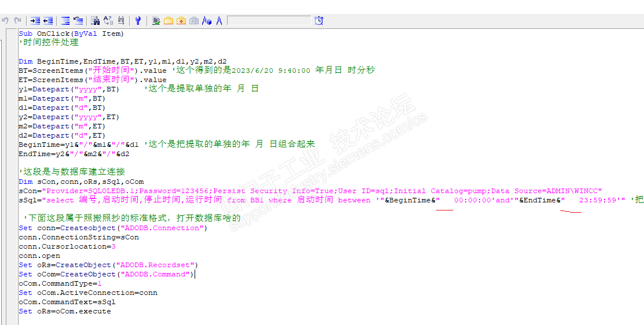Open the Replace A-to-B icon

108,20
